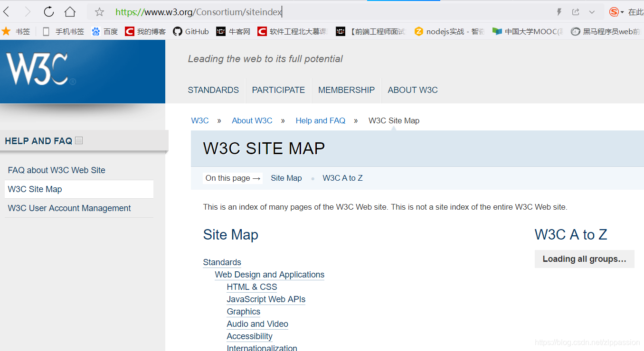Click the Help and FAQ breadcrumb link
This screenshot has width=644, height=351.
tap(321, 120)
